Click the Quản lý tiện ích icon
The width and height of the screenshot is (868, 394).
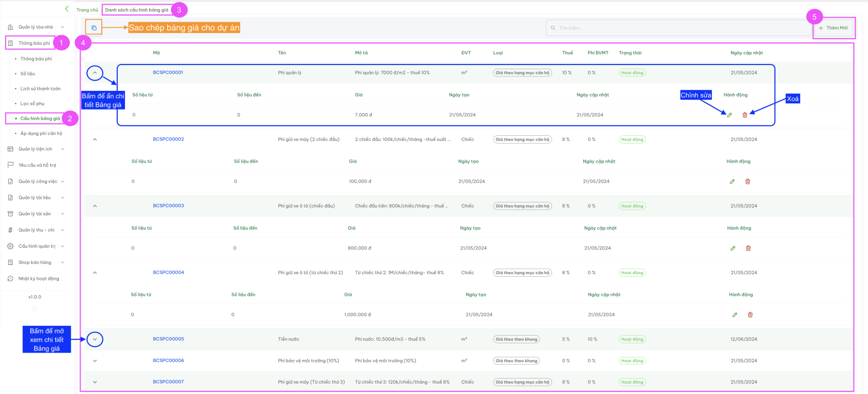pyautogui.click(x=10, y=149)
